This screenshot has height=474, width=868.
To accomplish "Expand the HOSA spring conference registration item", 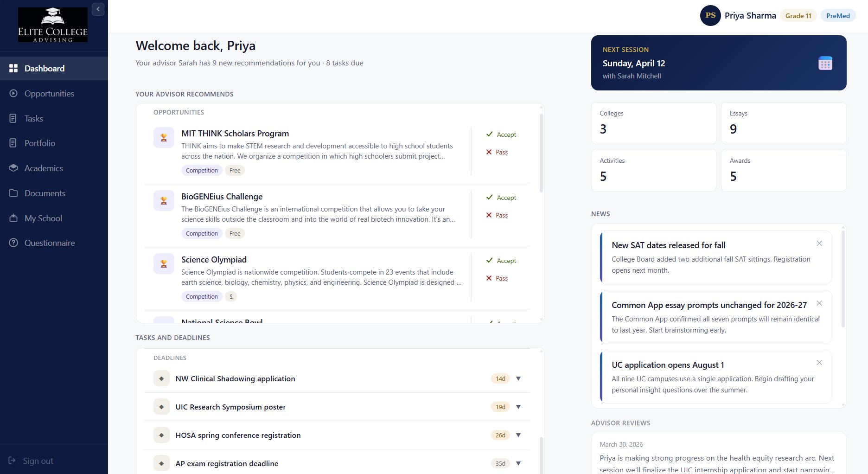I will click(x=518, y=436).
